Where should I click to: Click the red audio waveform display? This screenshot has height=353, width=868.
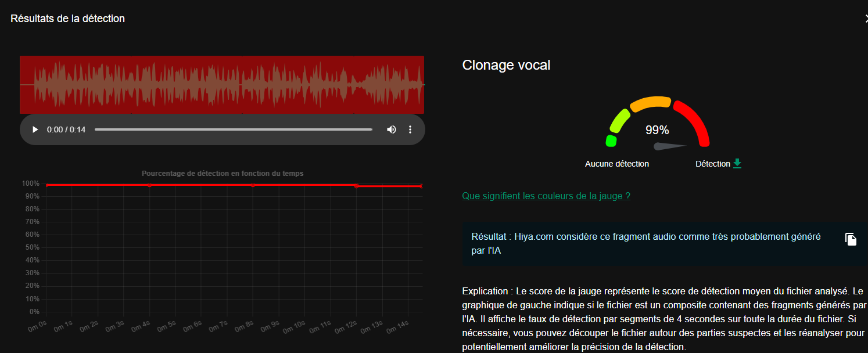(222, 85)
